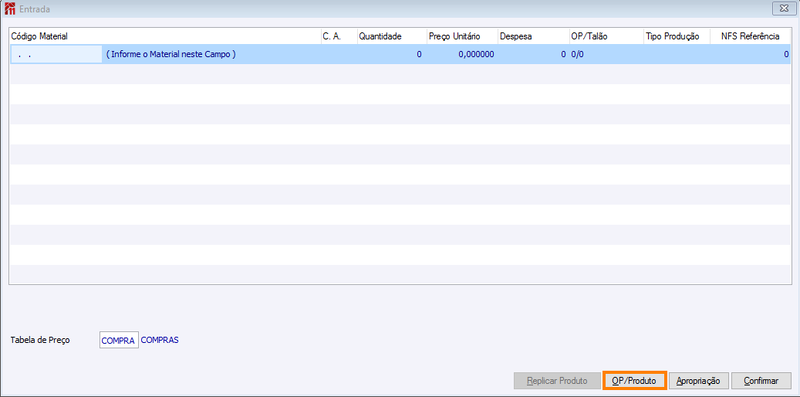This screenshot has height=397, width=800.
Task: Click the NFS Referência column header
Action: 751,36
